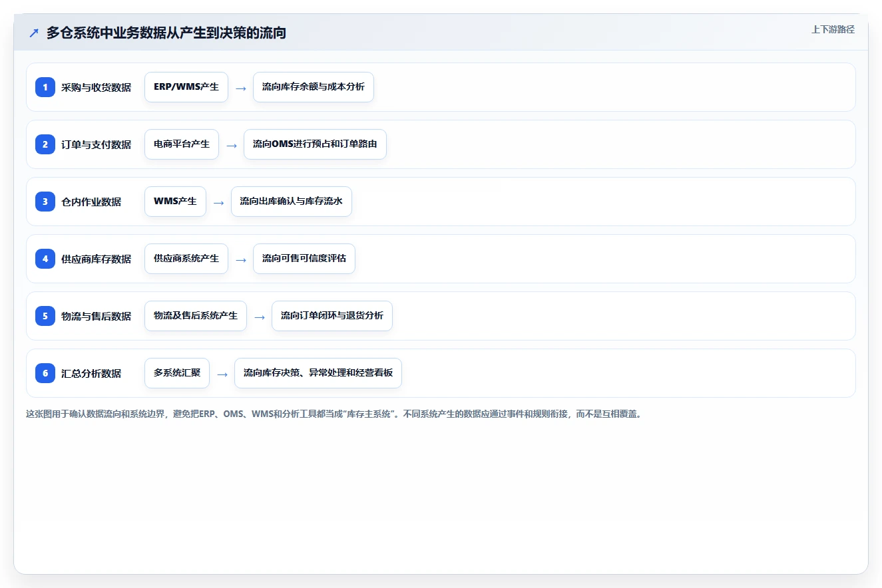The image size is (882, 588).
Task: Click the 流向库存余额与成本分析 chip
Action: click(314, 87)
